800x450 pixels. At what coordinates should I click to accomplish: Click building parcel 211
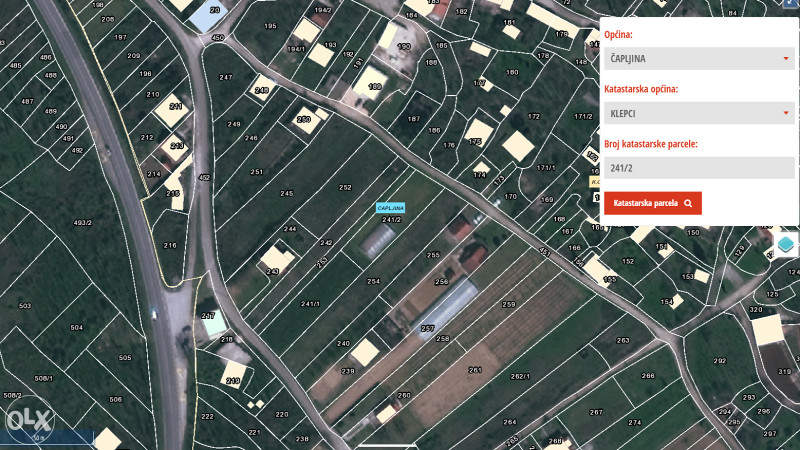click(x=176, y=106)
